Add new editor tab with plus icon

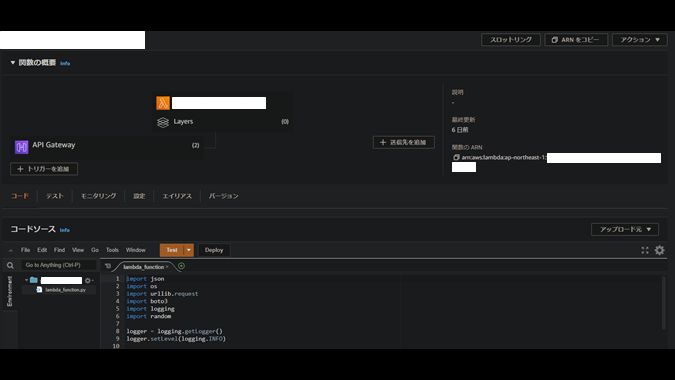coord(181,266)
